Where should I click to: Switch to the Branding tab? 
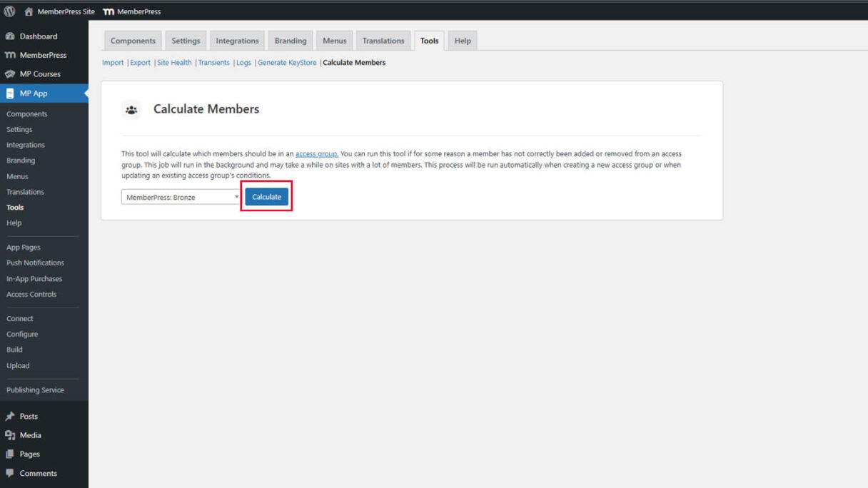[x=290, y=41]
